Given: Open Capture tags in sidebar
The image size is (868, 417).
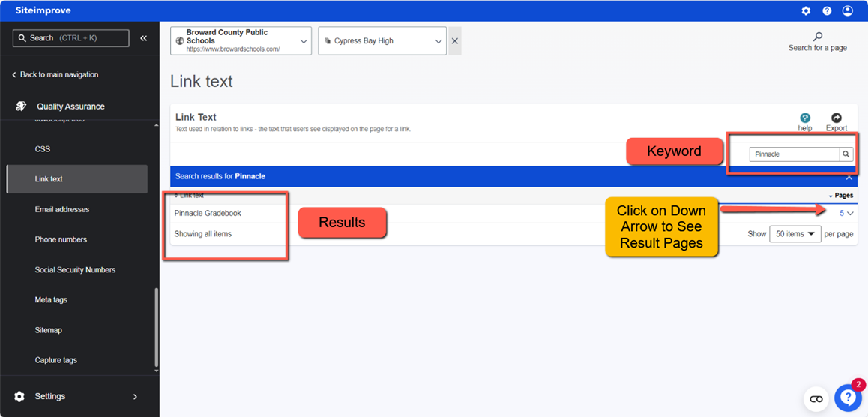Looking at the screenshot, I should pyautogui.click(x=56, y=360).
